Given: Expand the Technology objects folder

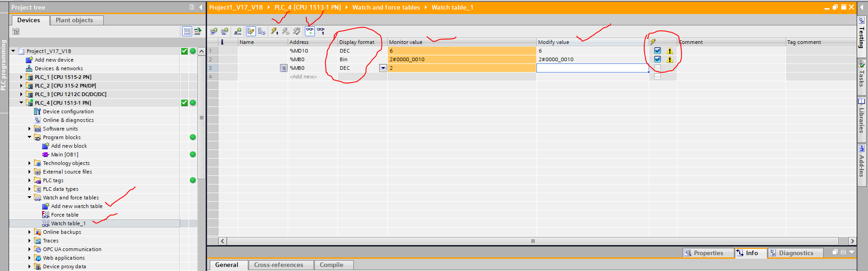Looking at the screenshot, I should pos(29,163).
